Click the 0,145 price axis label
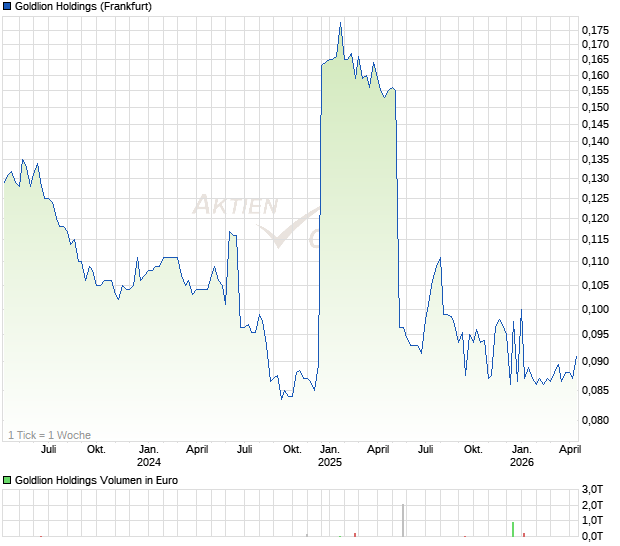 tap(595, 124)
